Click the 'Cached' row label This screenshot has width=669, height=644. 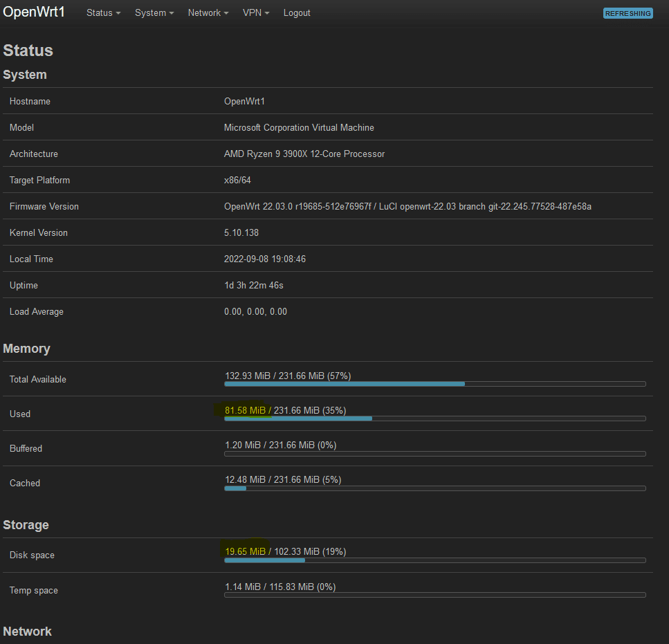[x=25, y=484]
